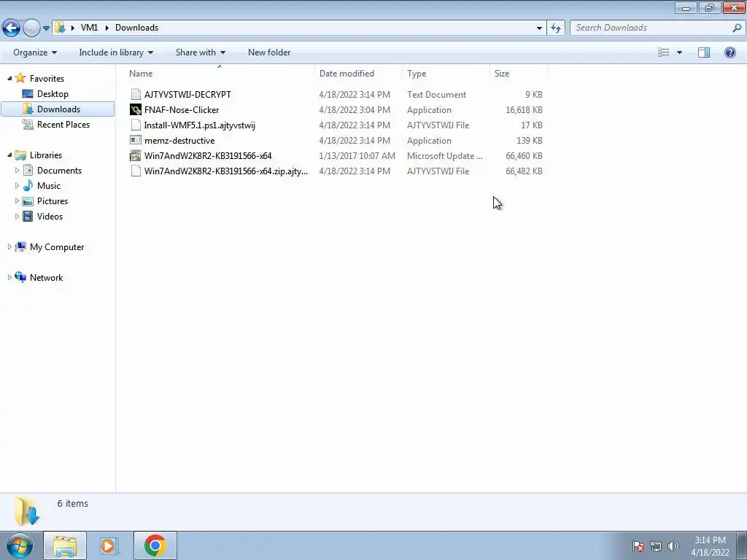Open the Windows Start button
Image resolution: width=747 pixels, height=560 pixels.
[x=20, y=545]
